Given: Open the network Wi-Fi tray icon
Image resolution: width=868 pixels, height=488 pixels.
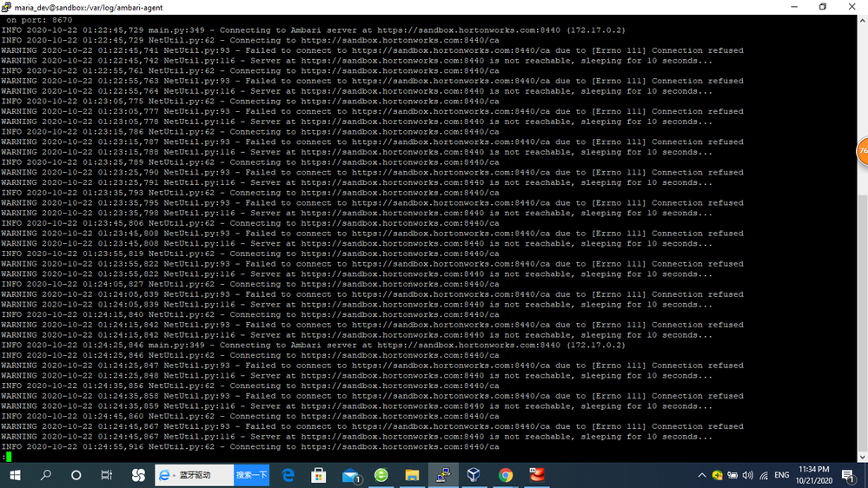Looking at the screenshot, I should [x=764, y=475].
